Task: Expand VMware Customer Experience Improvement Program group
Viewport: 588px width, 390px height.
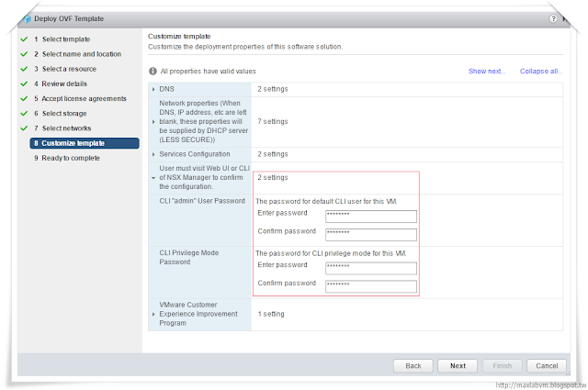Action: tap(153, 315)
